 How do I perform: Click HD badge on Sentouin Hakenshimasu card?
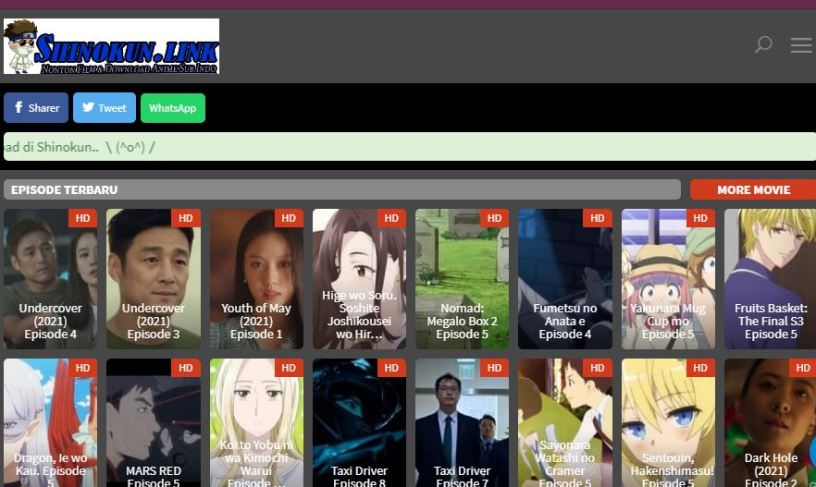(700, 368)
